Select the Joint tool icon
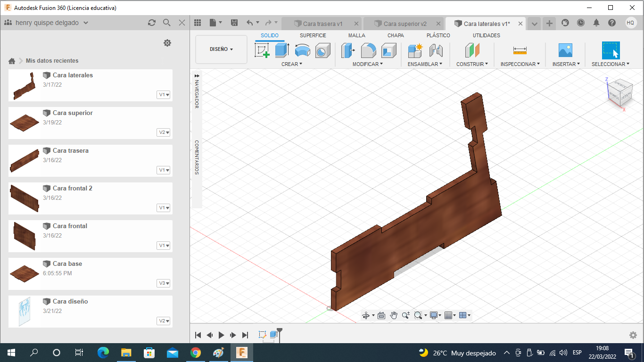Viewport: 644px width, 362px height. (436, 50)
